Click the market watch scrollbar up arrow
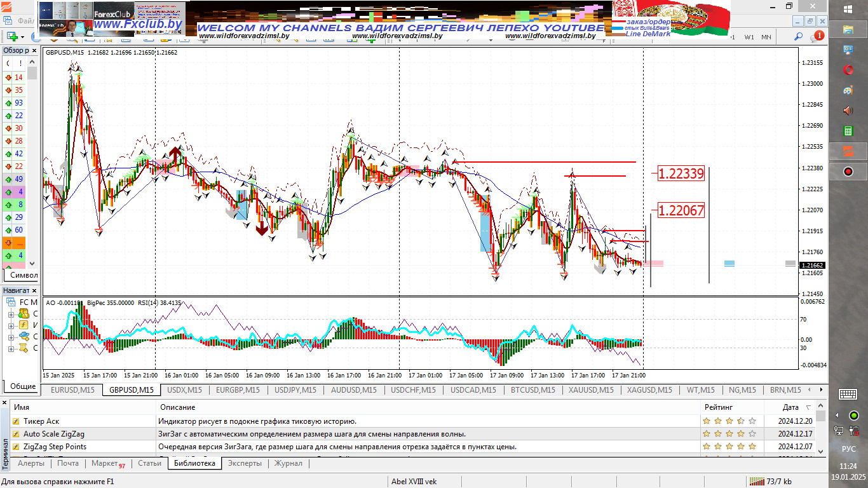The width and height of the screenshot is (868, 488). [x=32, y=62]
